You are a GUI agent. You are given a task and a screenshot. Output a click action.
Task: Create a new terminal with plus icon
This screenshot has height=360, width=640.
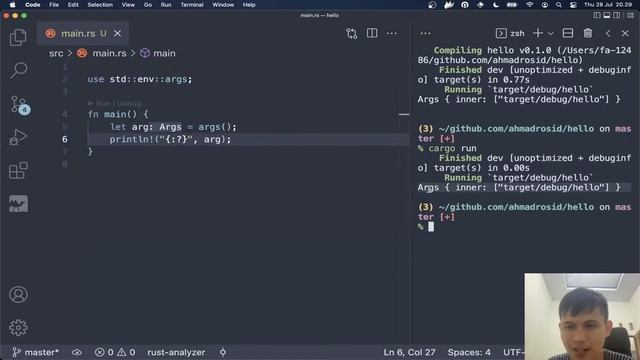pyautogui.click(x=538, y=33)
